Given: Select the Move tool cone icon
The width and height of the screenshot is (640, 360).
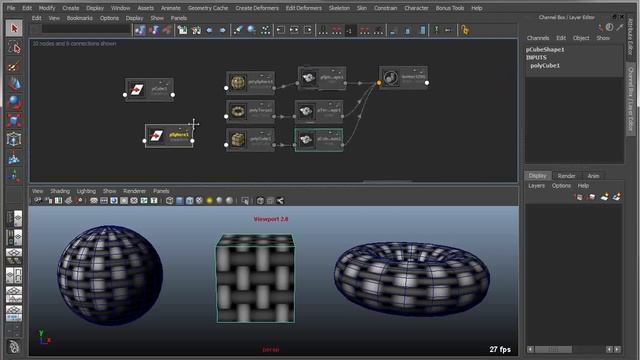Looking at the screenshot, I should click(x=14, y=84).
